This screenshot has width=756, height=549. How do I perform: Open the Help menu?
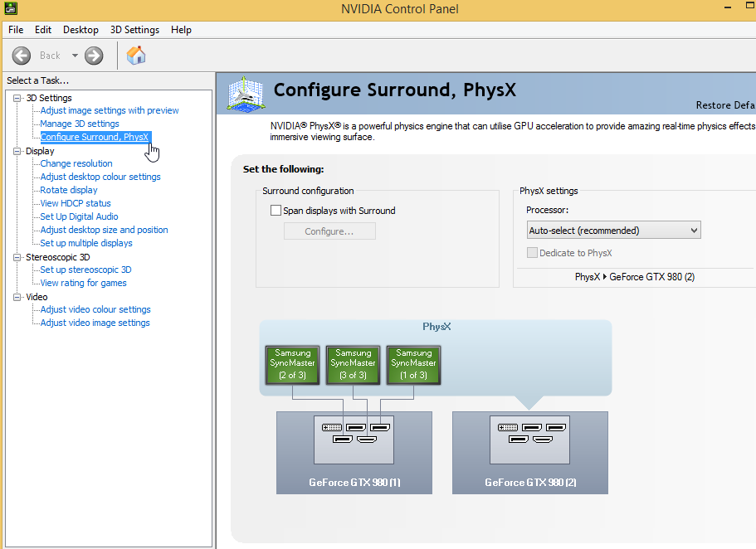[181, 30]
